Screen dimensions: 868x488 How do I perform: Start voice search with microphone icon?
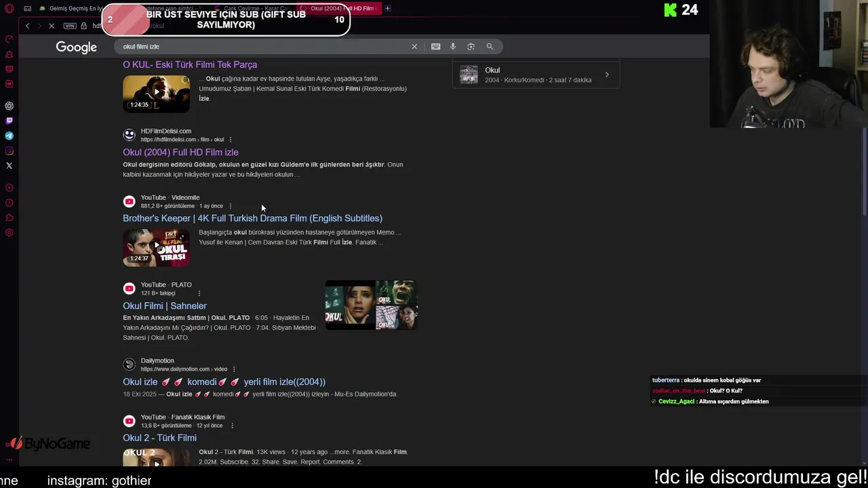[x=453, y=47]
